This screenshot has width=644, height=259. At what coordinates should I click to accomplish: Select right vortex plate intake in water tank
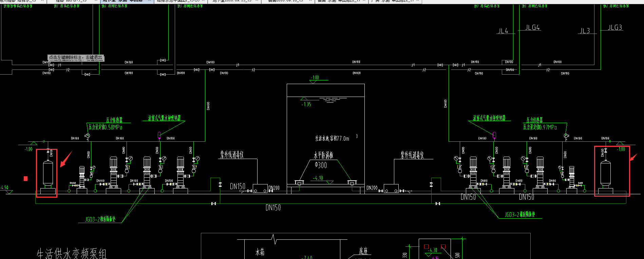click(352, 183)
